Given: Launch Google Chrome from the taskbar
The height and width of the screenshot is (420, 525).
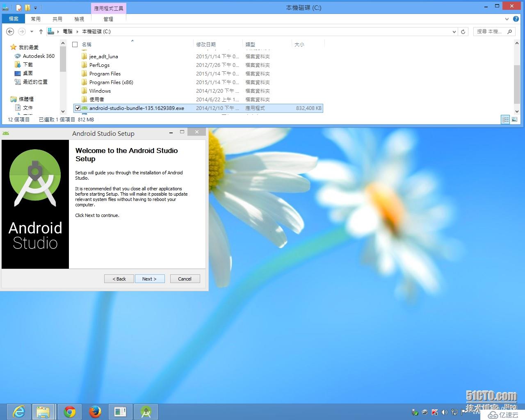Looking at the screenshot, I should point(70,411).
